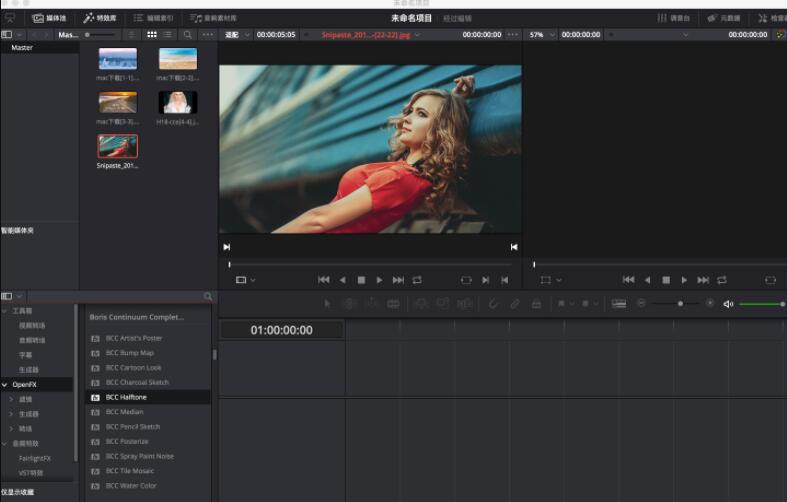Collapse the OpenFX category
Viewport: 787px width, 502px height.
pyautogui.click(x=5, y=385)
